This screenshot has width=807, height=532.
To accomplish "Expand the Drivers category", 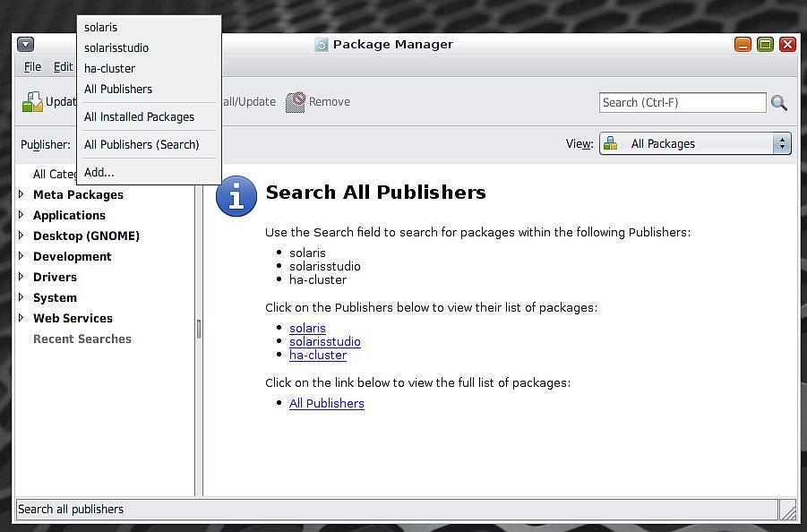I will click(x=21, y=276).
